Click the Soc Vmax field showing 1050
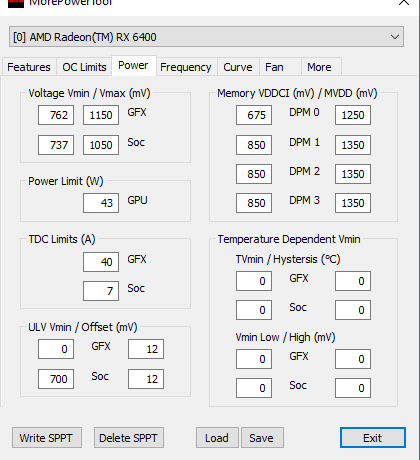 click(101, 145)
